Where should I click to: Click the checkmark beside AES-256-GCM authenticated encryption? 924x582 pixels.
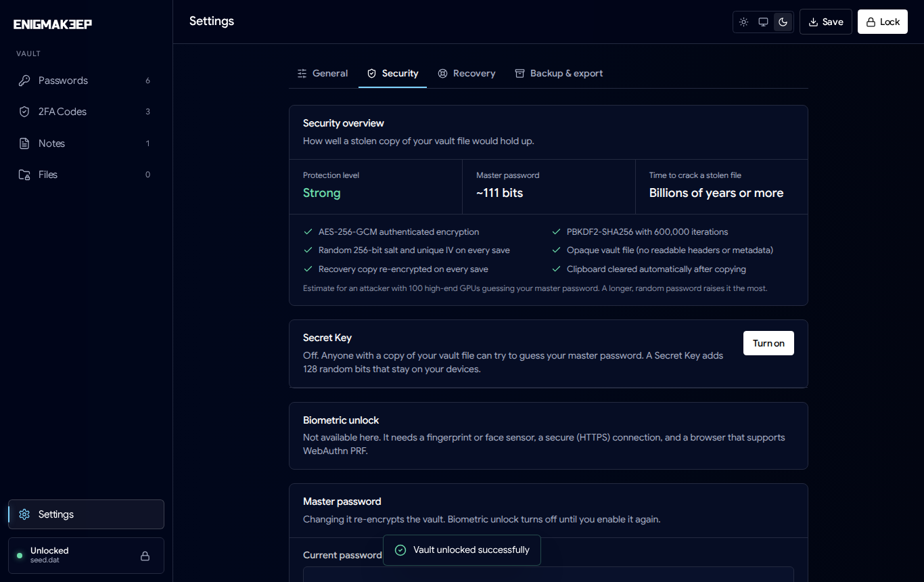pyautogui.click(x=308, y=232)
